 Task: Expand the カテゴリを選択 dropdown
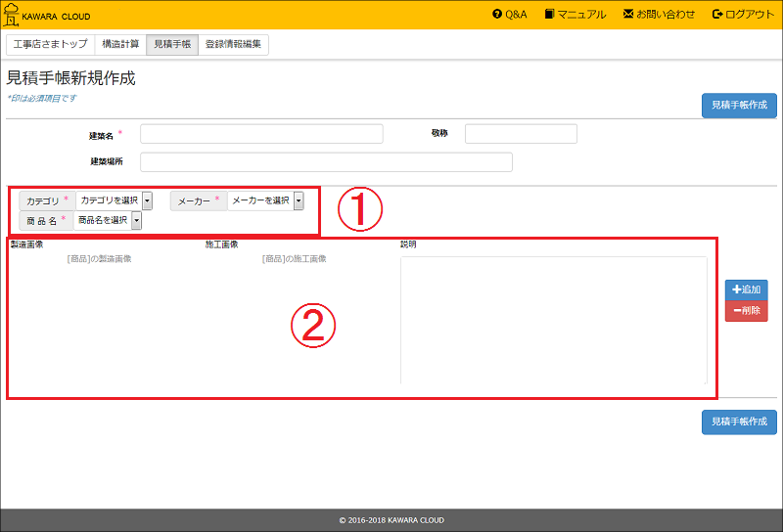coord(115,200)
